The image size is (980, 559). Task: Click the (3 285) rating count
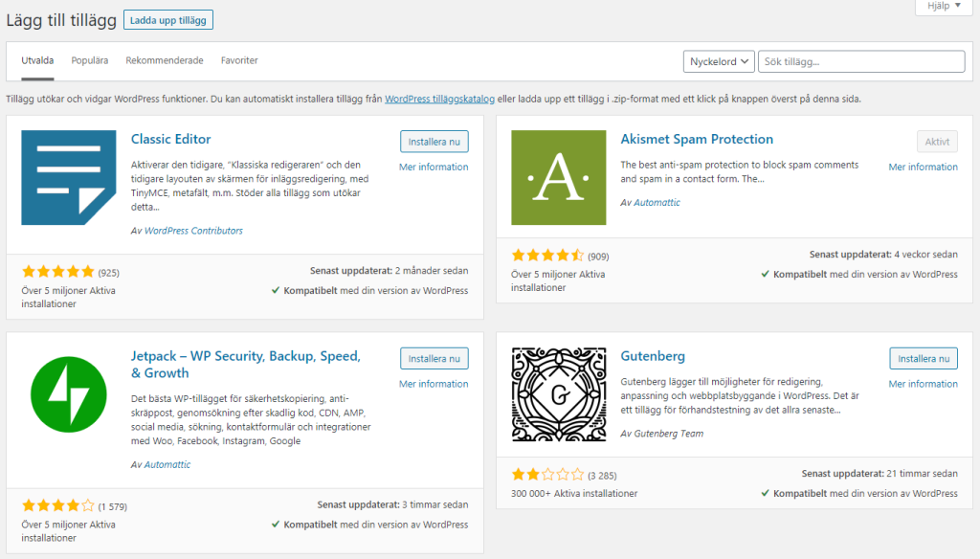click(x=603, y=476)
